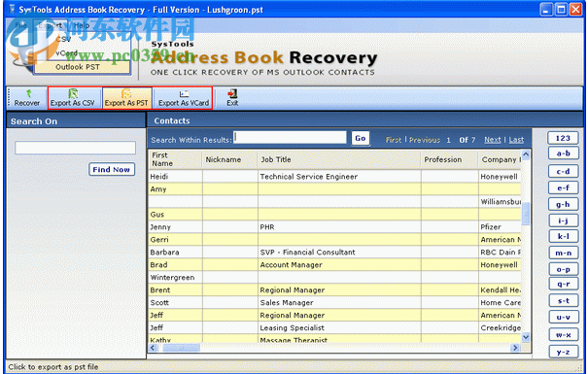This screenshot has height=374, width=588.
Task: Go to Next page link
Action: (x=493, y=140)
